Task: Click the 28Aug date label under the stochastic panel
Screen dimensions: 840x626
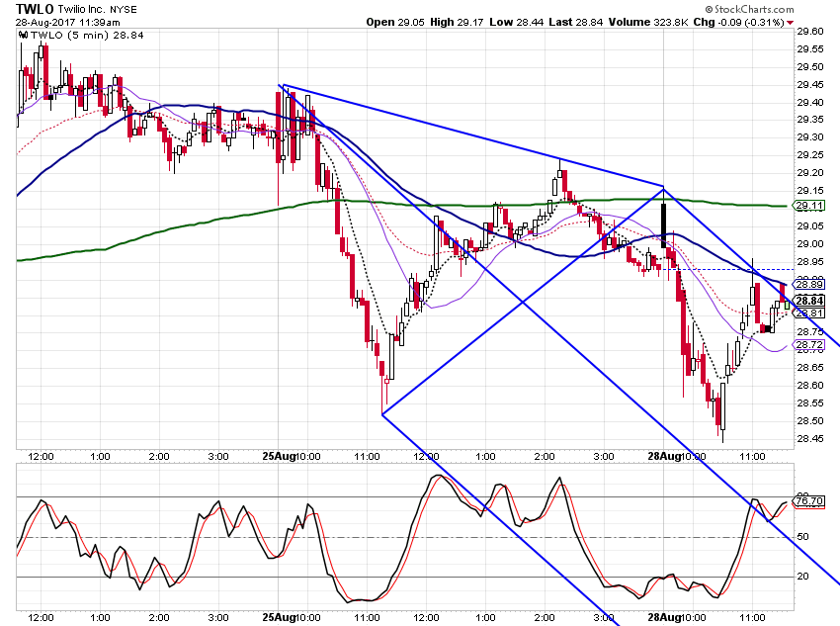Action: coord(664,617)
